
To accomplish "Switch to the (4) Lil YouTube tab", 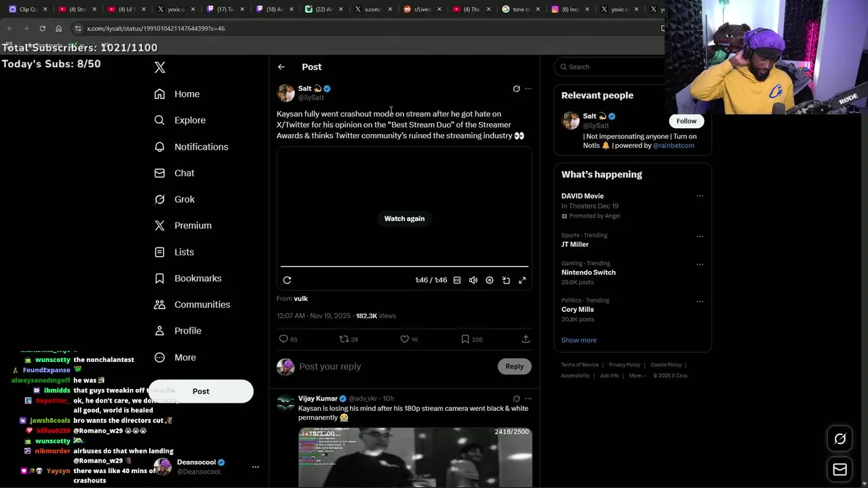I will 125,9.
